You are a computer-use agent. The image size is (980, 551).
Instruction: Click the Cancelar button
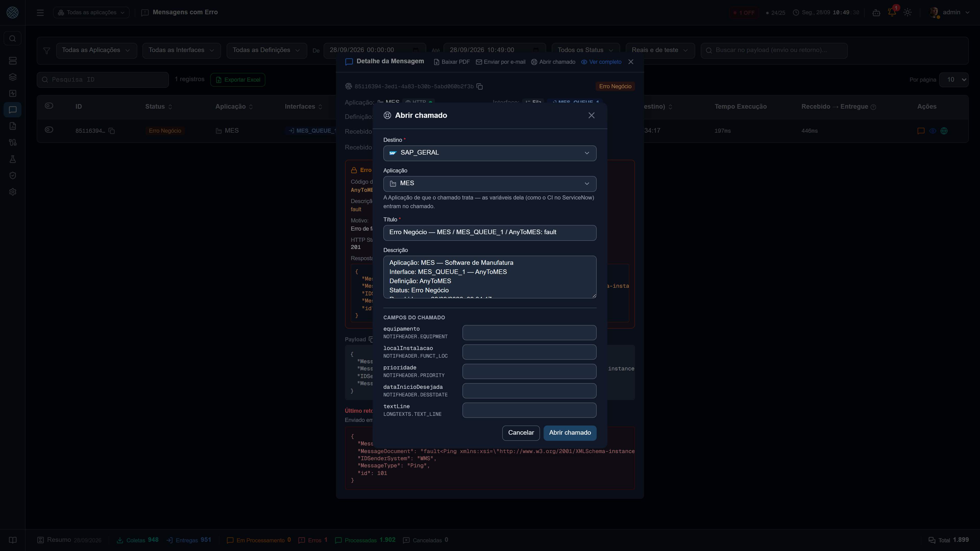521,433
